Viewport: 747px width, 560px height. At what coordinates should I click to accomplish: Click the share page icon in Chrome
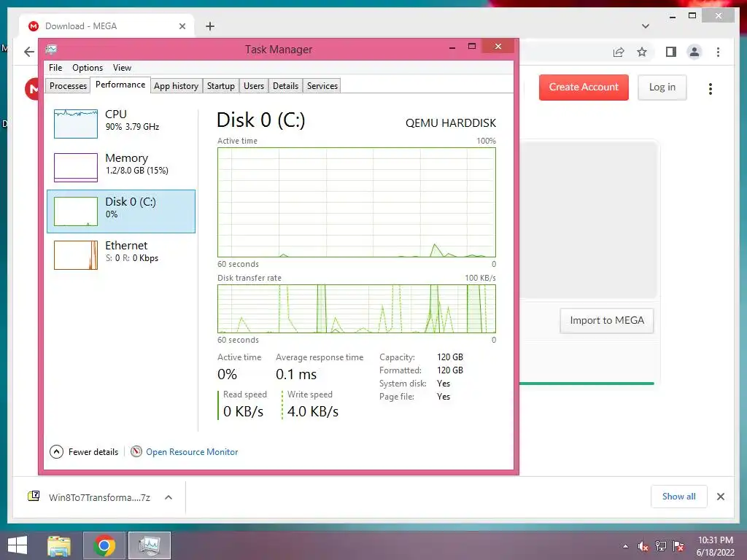(619, 52)
